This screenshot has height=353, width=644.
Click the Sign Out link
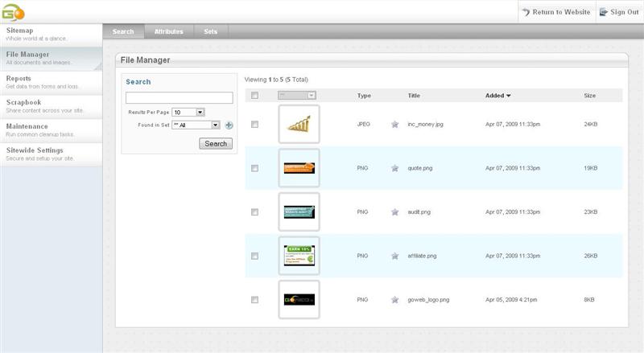618,12
